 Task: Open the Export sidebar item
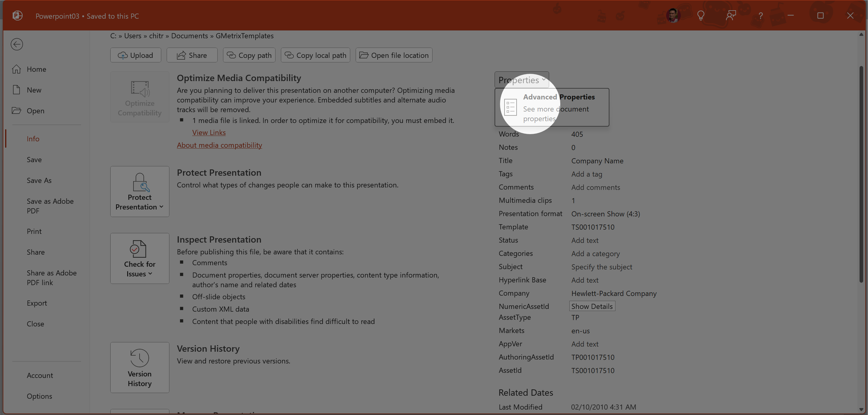[37, 303]
